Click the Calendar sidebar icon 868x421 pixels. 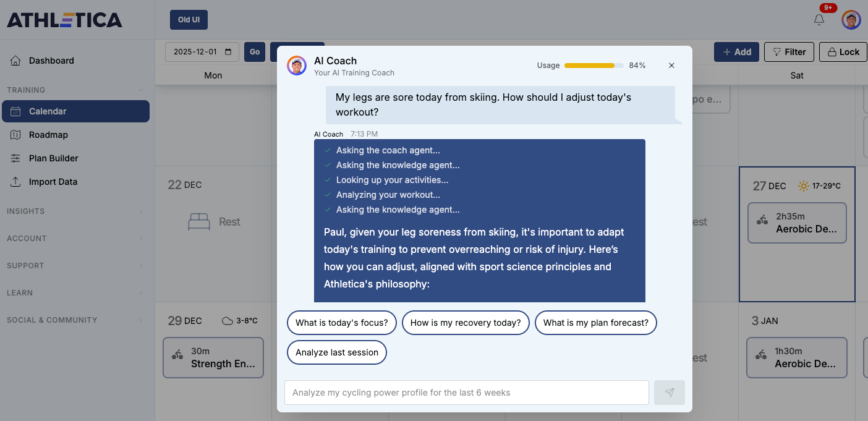(x=15, y=111)
